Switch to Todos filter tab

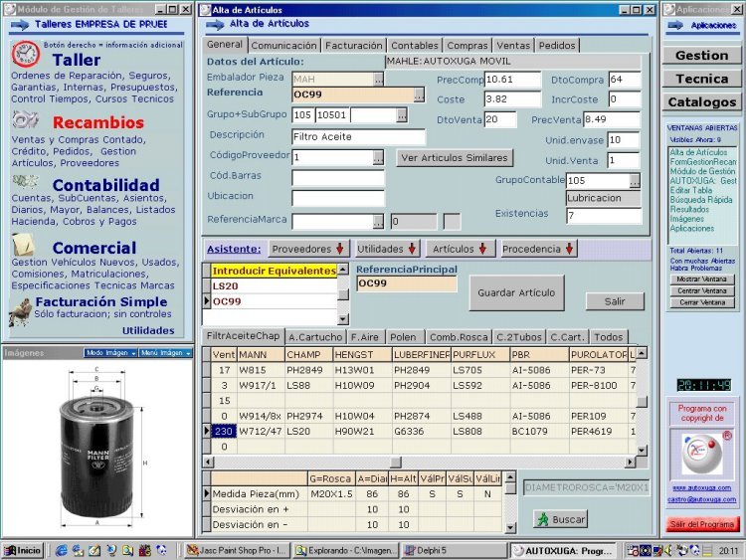pyautogui.click(x=608, y=337)
